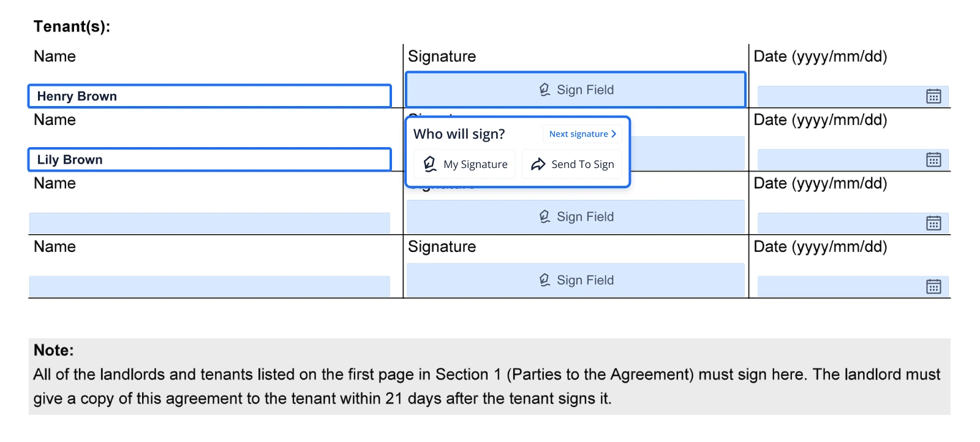Image resolution: width=980 pixels, height=442 pixels.
Task: Click the send arrow icon inside Send To Sign
Action: [x=538, y=164]
